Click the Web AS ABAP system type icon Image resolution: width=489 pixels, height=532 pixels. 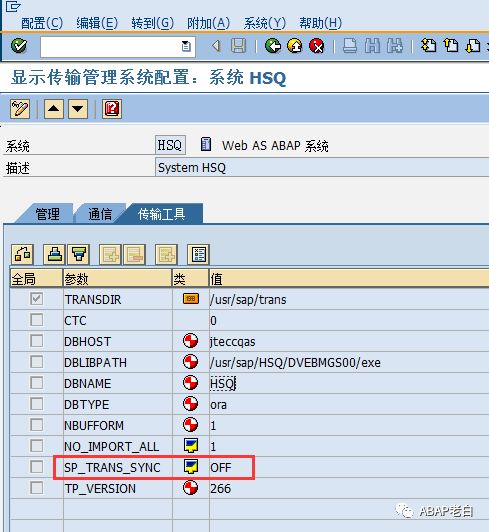[206, 145]
